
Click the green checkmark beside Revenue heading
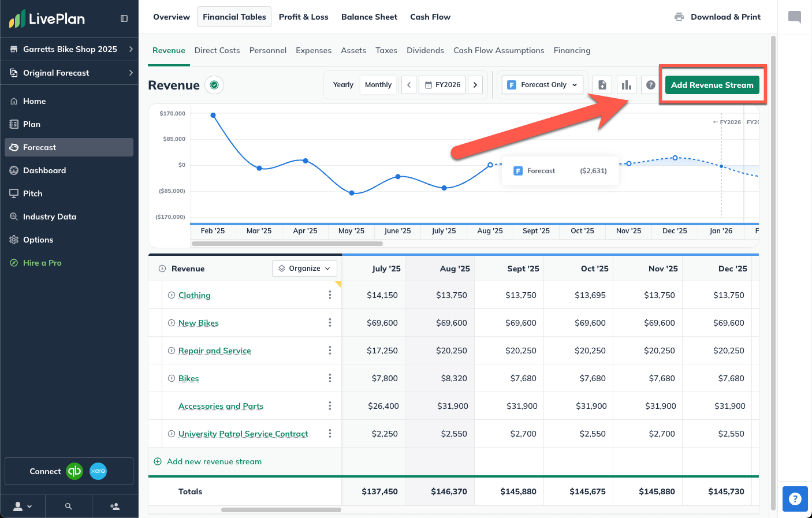click(x=214, y=84)
